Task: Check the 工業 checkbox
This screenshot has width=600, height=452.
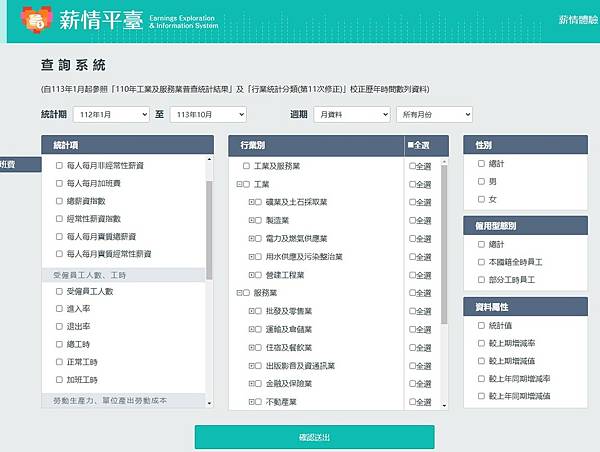Action: (x=246, y=184)
